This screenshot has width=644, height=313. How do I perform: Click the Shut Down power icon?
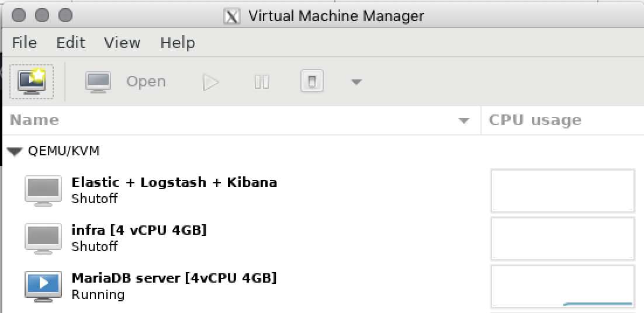click(x=312, y=81)
